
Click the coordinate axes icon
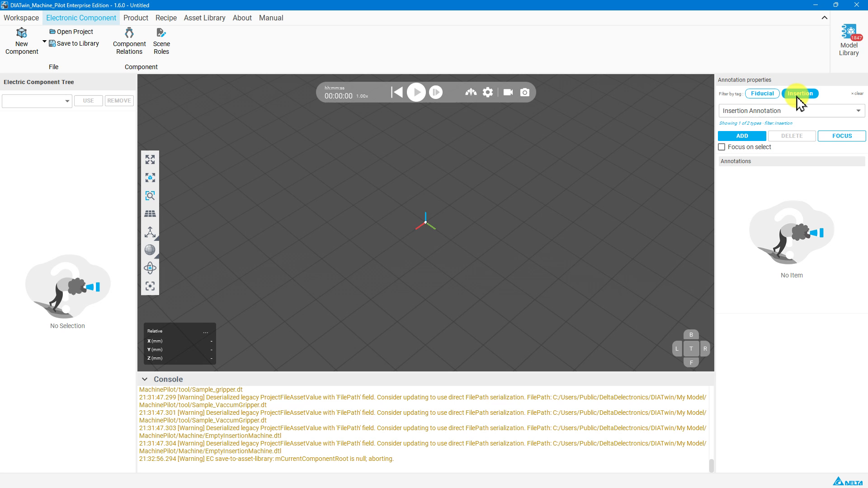[150, 232]
